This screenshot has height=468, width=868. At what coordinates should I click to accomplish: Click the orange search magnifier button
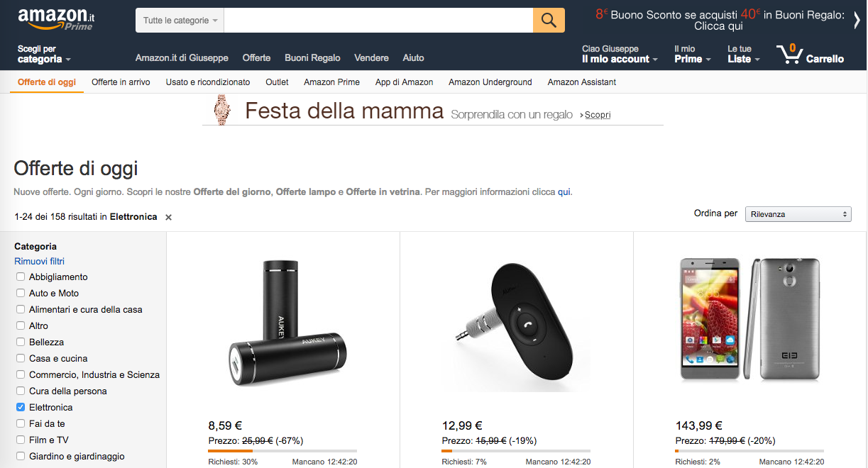[549, 20]
